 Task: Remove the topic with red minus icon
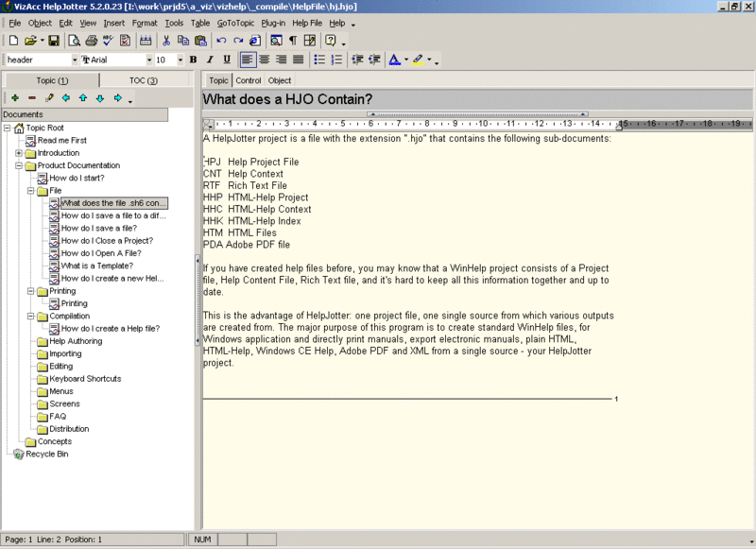32,98
